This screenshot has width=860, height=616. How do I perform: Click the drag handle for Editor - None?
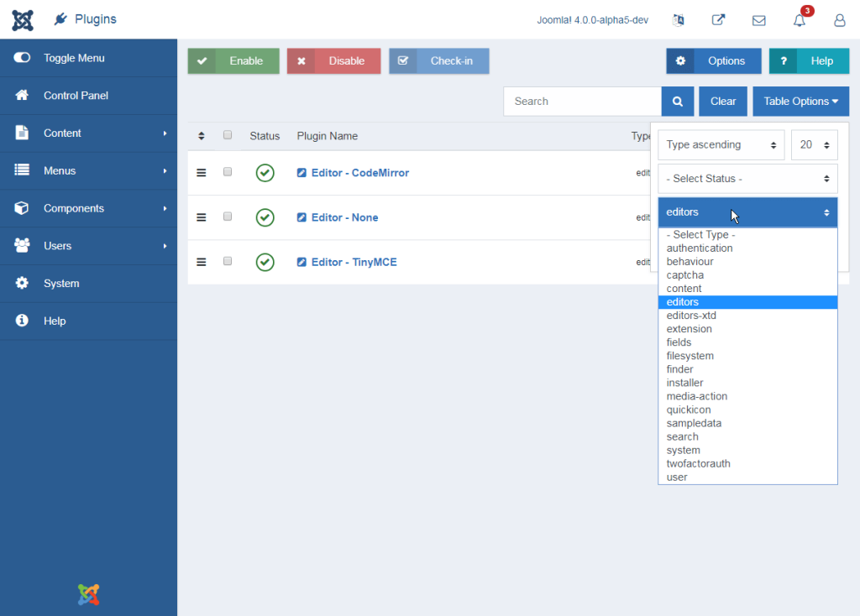pyautogui.click(x=202, y=217)
